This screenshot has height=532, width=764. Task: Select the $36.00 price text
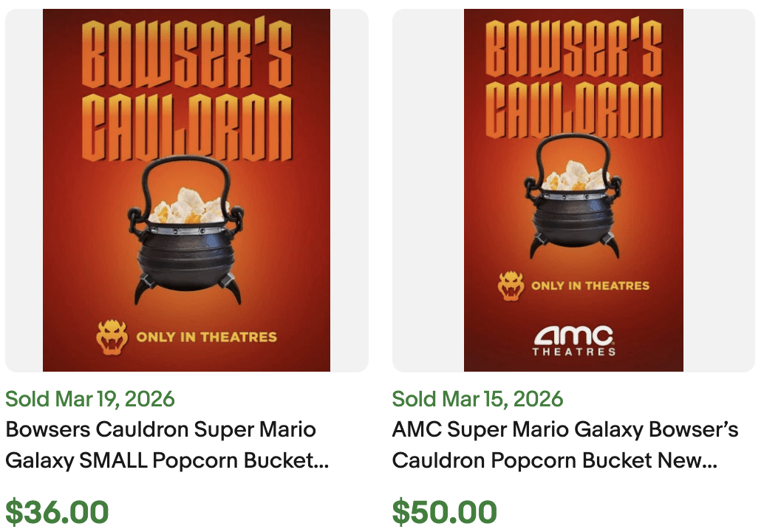tap(57, 511)
